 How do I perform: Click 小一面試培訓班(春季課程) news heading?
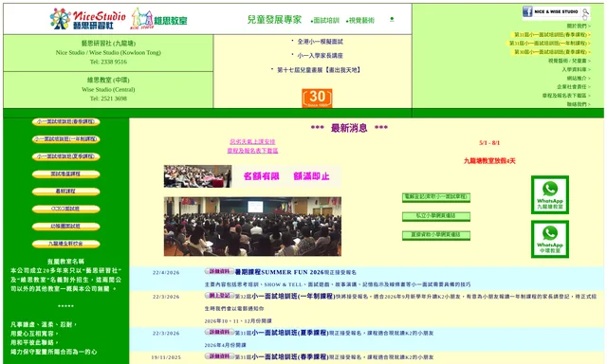[x=290, y=356]
